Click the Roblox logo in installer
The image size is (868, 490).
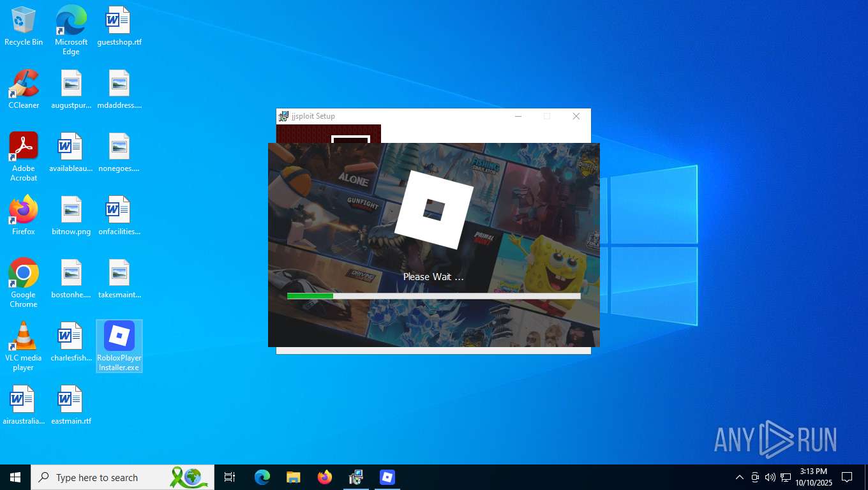coord(434,210)
